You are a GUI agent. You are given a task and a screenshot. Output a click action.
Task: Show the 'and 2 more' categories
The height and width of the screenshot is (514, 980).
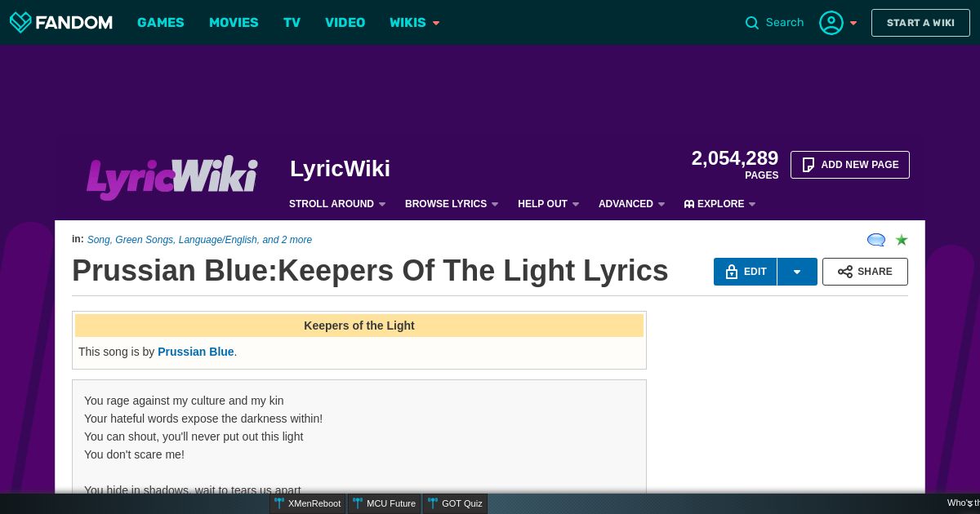[287, 240]
